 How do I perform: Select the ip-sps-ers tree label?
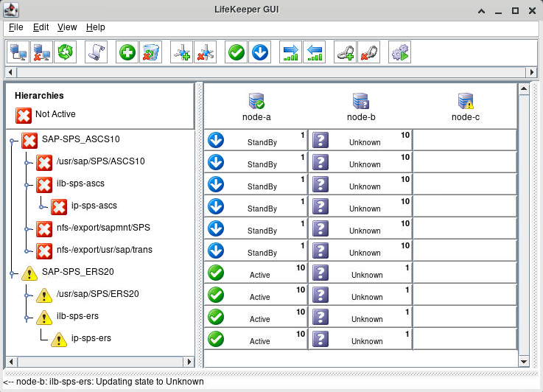coord(91,338)
